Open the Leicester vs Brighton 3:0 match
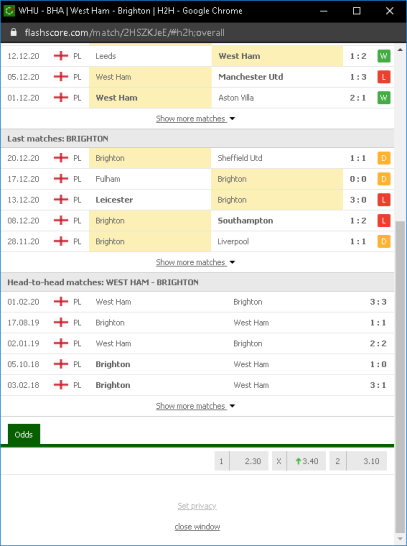Image resolution: width=407 pixels, height=546 pixels. (197, 200)
